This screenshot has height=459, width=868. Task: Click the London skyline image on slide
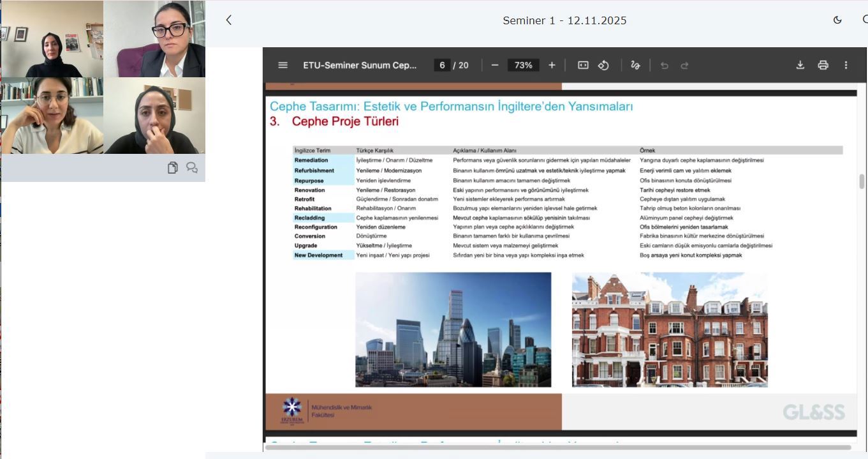(x=453, y=329)
